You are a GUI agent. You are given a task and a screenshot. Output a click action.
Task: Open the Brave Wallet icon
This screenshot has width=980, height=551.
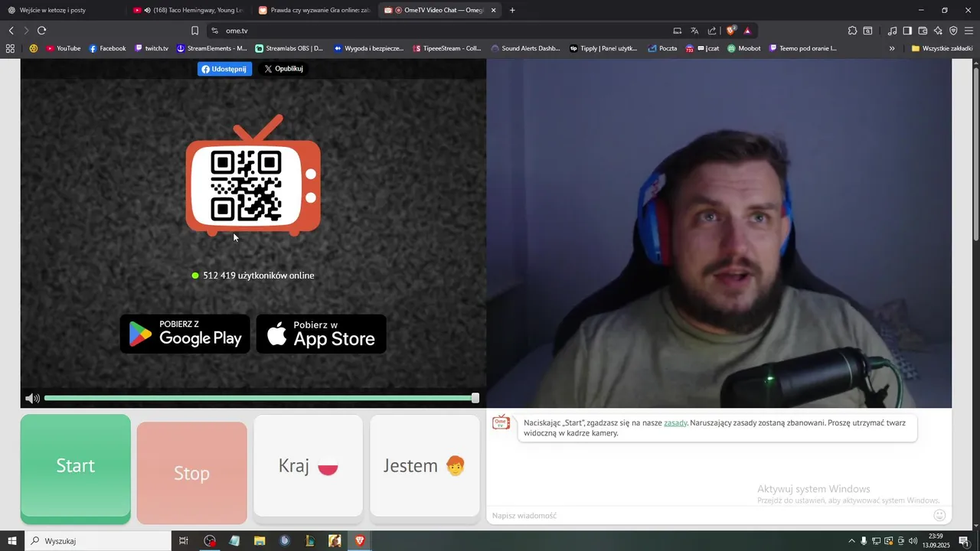[x=923, y=31]
